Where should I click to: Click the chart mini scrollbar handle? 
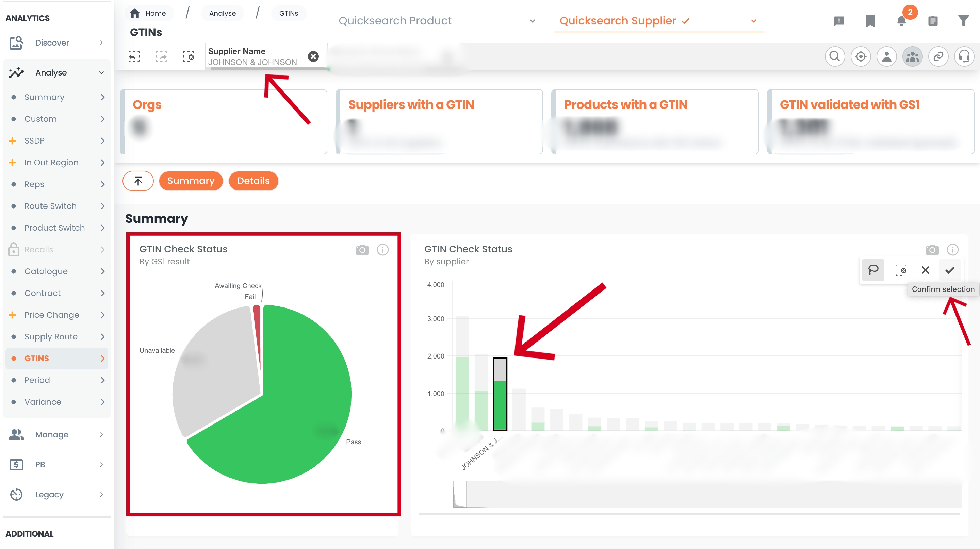460,494
